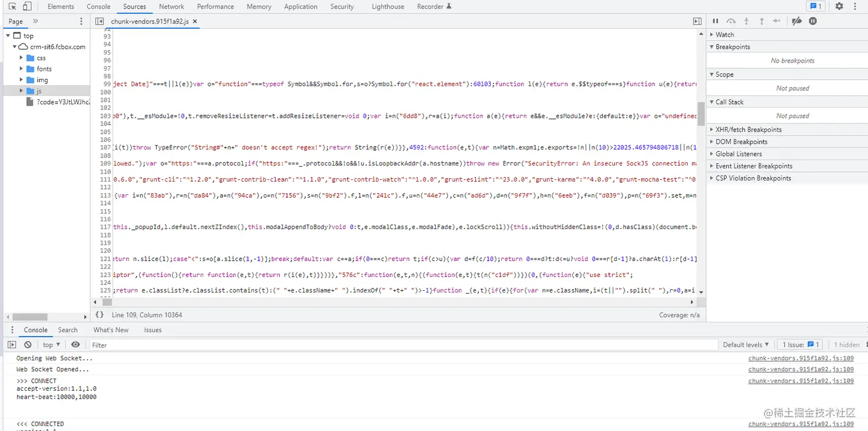Image resolution: width=868 pixels, height=431 pixels.
Task: Open the top JavaScript context dropdown
Action: [51, 345]
